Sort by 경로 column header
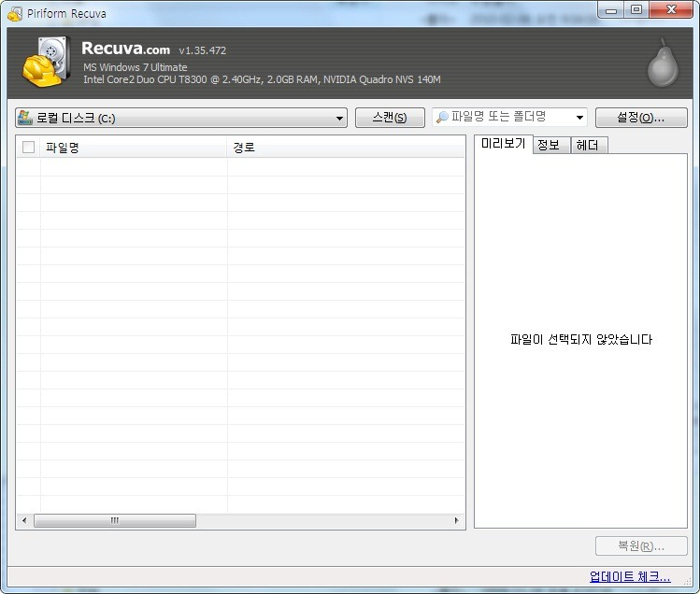This screenshot has height=594, width=700. [346, 148]
